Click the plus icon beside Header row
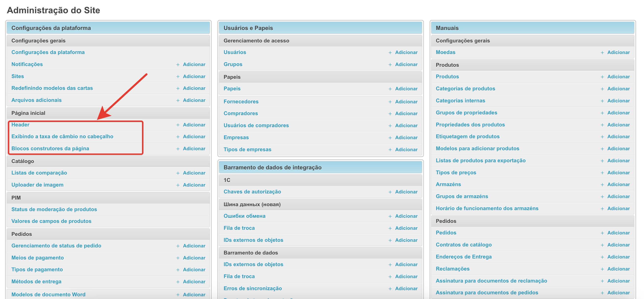644x299 pixels. pos(178,125)
